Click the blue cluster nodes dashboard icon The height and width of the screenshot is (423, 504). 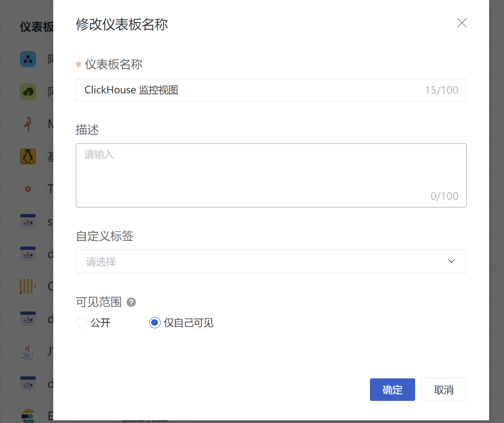coord(28,59)
